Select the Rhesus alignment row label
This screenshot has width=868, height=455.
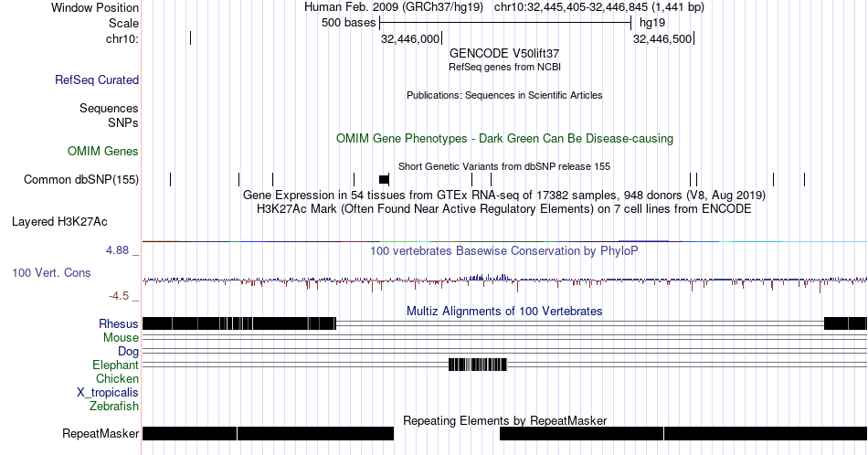[x=119, y=323]
